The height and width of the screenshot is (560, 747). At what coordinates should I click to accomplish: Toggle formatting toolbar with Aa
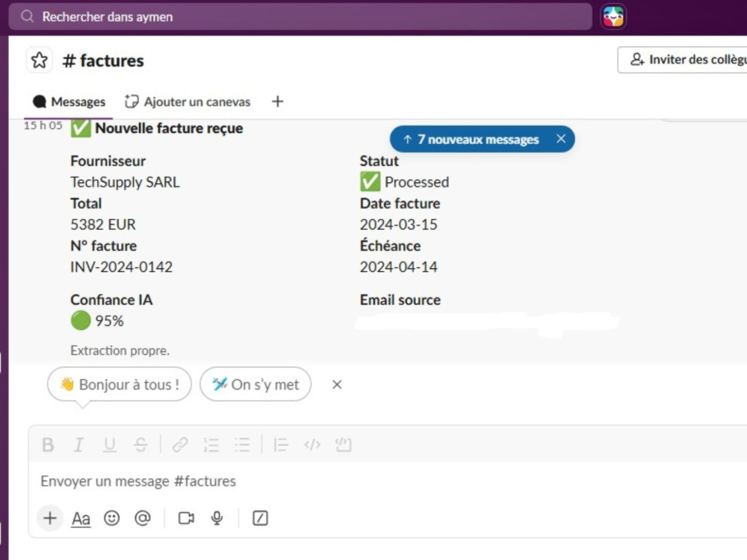click(81, 518)
